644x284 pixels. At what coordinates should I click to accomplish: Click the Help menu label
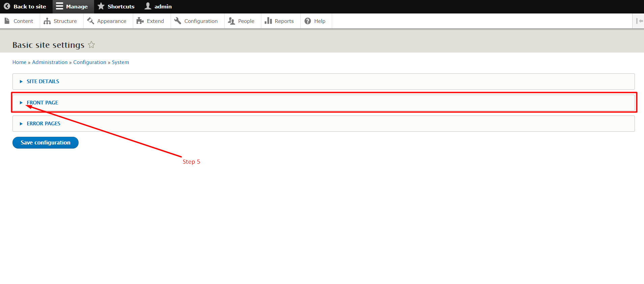pos(320,21)
